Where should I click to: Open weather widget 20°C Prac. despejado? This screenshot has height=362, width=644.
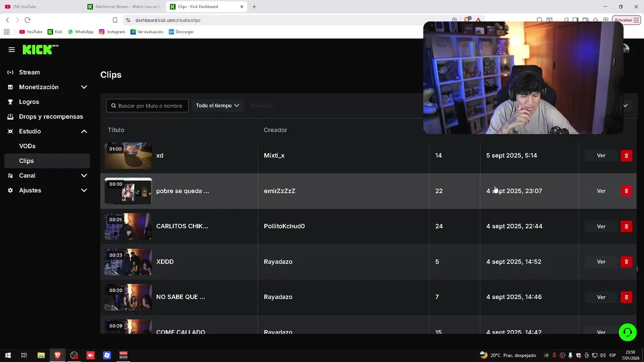coord(508,355)
